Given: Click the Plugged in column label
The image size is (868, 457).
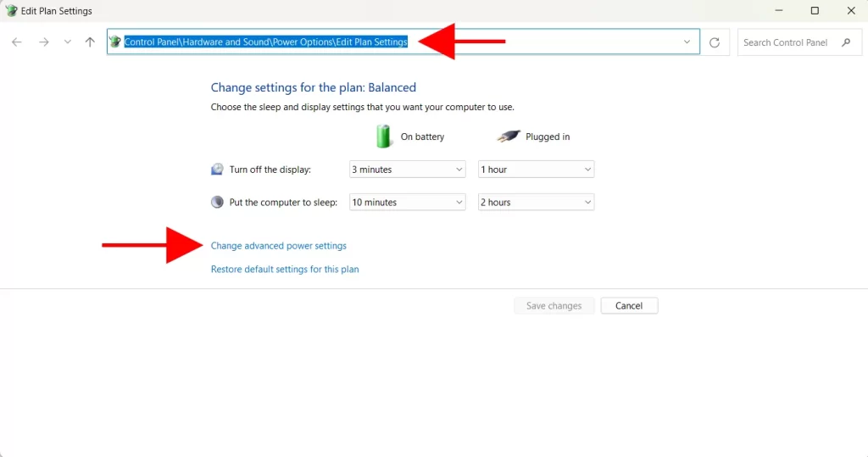Looking at the screenshot, I should [x=548, y=137].
